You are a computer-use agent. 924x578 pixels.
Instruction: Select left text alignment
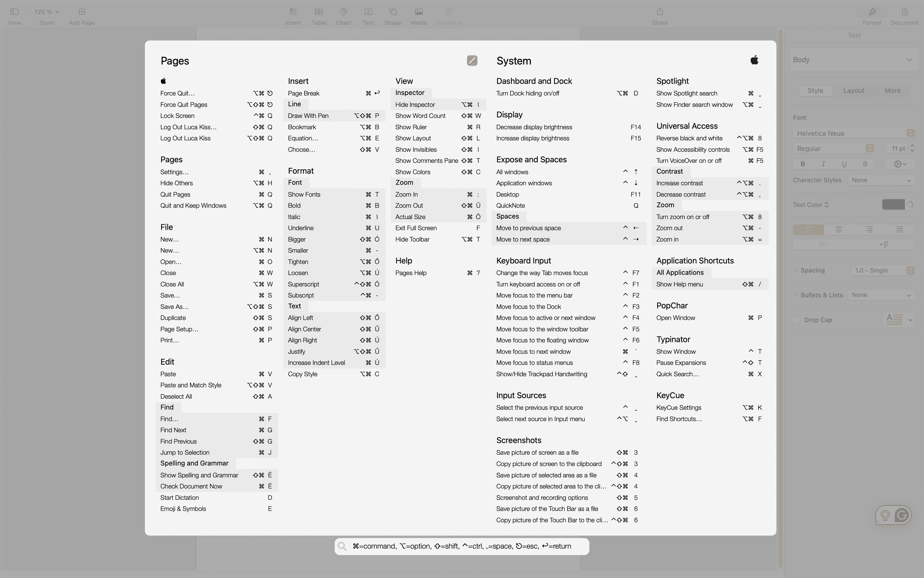[808, 229]
